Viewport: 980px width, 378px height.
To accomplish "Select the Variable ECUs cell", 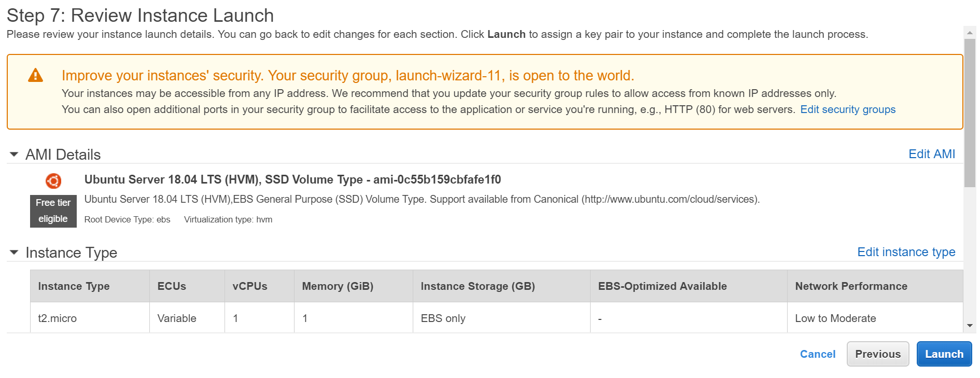I will 187,318.
